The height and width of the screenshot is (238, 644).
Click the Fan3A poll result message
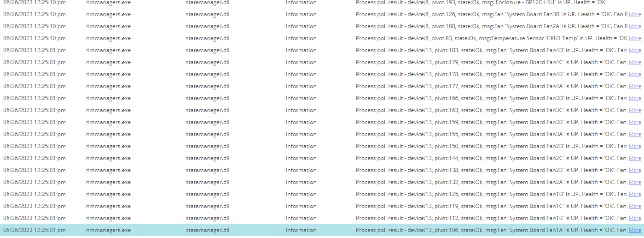tap(492, 134)
